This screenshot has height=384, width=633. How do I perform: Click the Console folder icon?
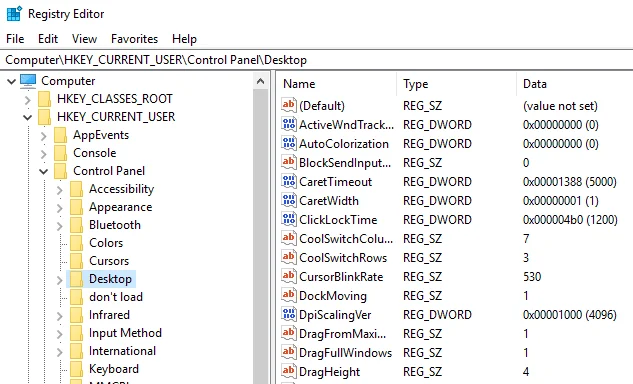click(61, 153)
